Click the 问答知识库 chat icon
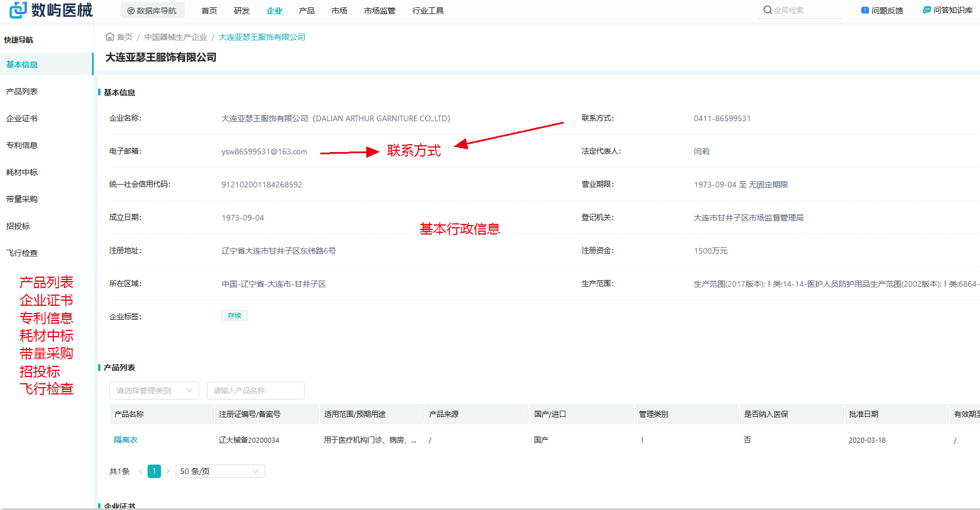Viewport: 980px width, 510px height. coord(926,10)
